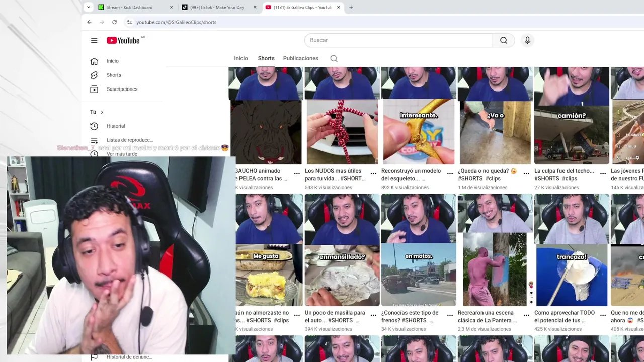Screen dimensions: 644x362
Task: Click '2,3 M de visualizaciones' text
Action: pos(485,329)
